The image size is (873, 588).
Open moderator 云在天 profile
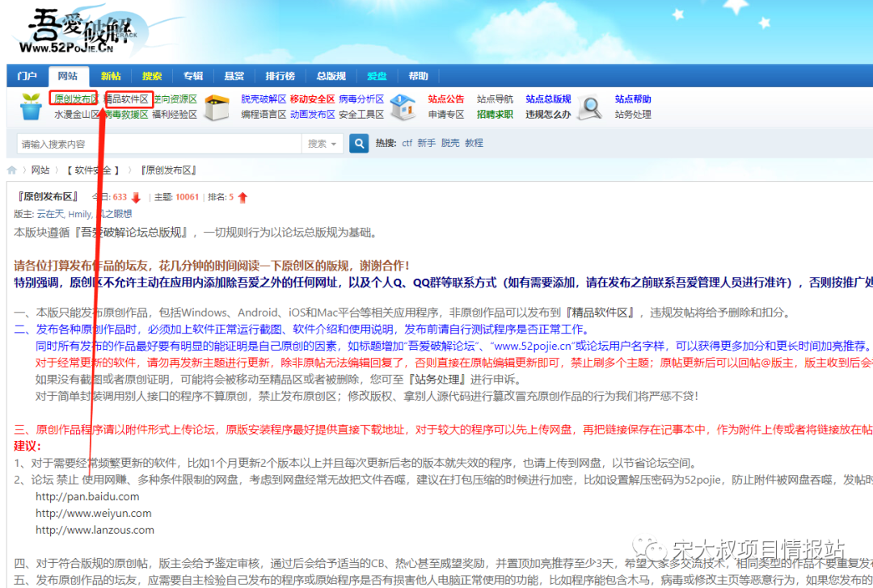tap(50, 214)
